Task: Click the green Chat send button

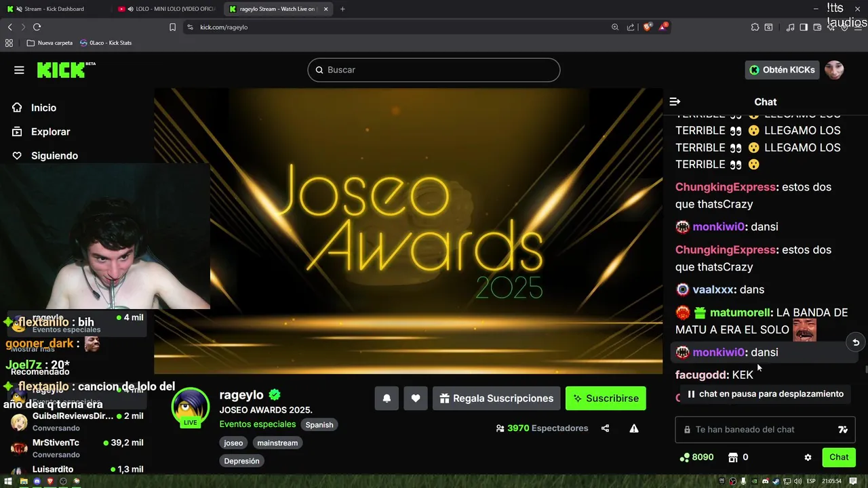Action: (839, 457)
